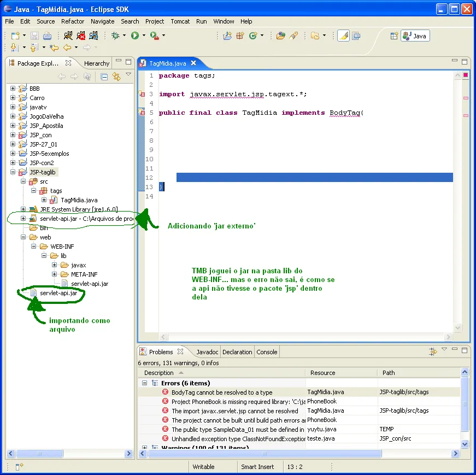Click the Open Perspective icon
This screenshot has width=476, height=475.
[x=393, y=36]
